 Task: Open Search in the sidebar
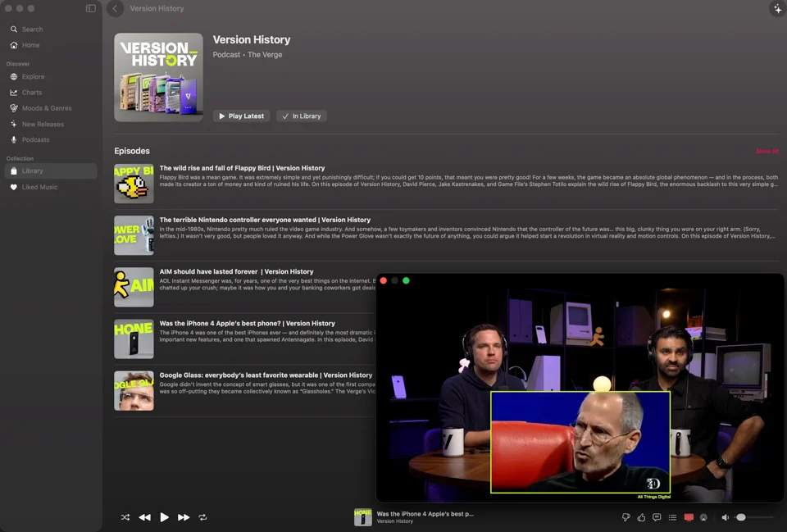26,30
